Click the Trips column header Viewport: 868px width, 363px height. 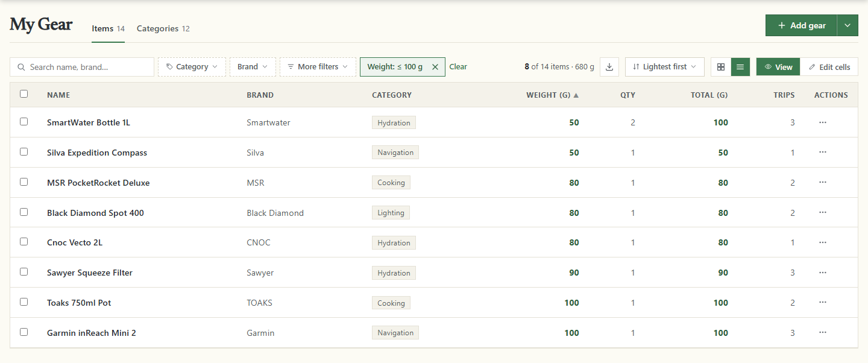pos(784,95)
